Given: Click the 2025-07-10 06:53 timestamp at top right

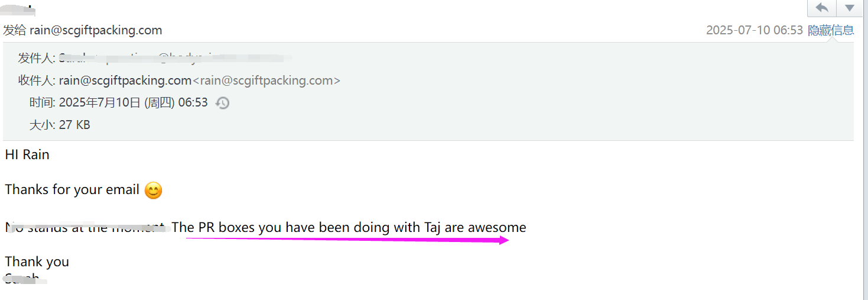Looking at the screenshot, I should (754, 30).
